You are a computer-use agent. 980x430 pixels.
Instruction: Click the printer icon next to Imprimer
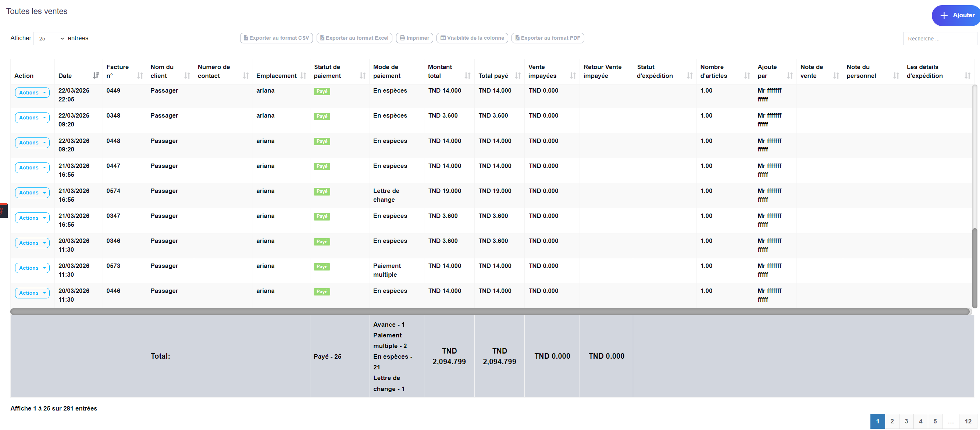pos(403,38)
